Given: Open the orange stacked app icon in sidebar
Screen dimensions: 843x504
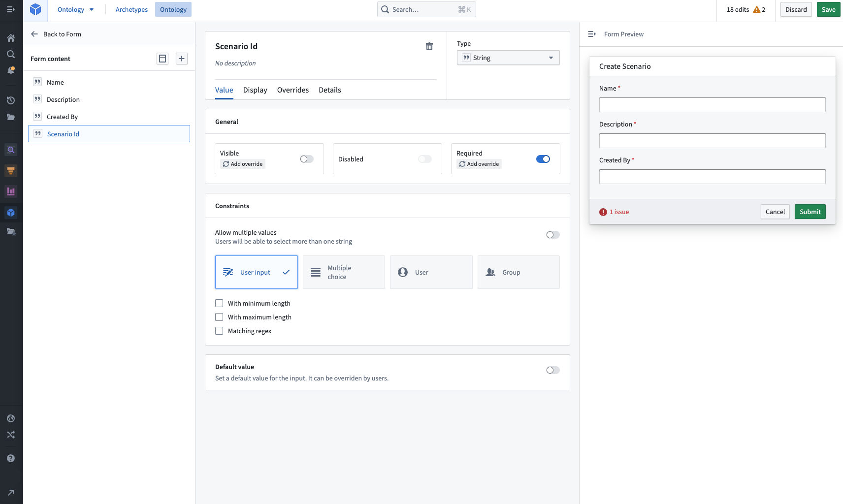Looking at the screenshot, I should click(11, 171).
